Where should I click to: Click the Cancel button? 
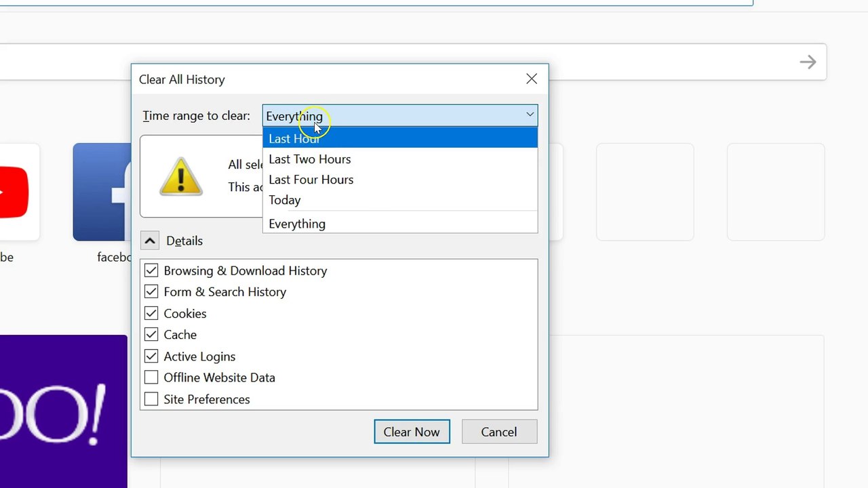(499, 432)
